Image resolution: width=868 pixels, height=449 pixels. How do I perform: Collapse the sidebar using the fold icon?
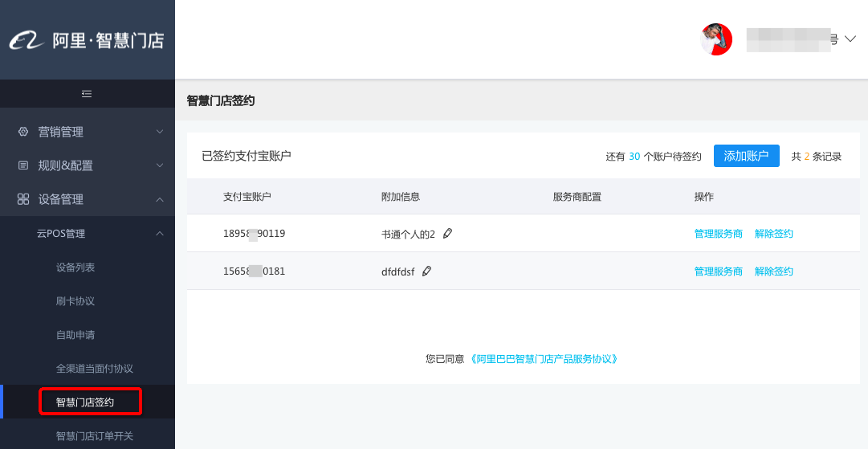click(87, 93)
